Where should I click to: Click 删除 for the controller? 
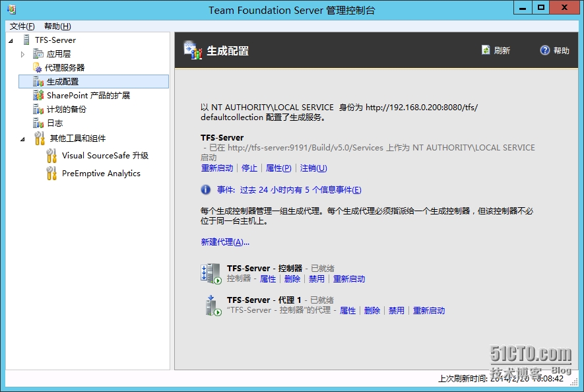pyautogui.click(x=292, y=278)
